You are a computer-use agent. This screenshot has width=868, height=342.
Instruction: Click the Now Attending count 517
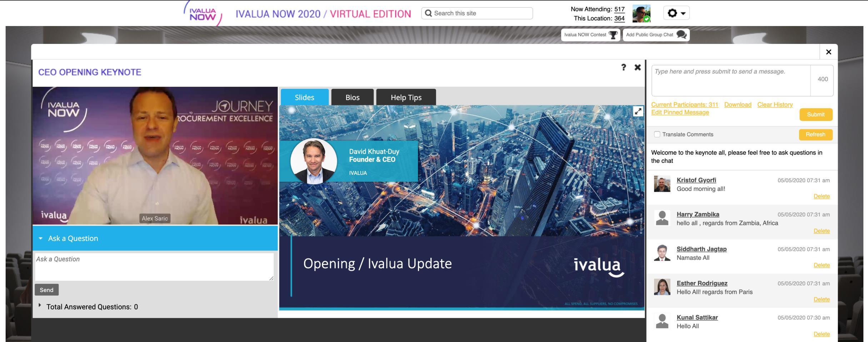619,9
